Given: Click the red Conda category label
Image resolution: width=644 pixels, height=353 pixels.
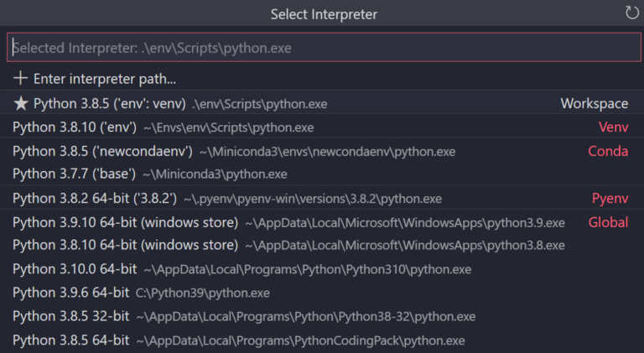Looking at the screenshot, I should pyautogui.click(x=608, y=151).
